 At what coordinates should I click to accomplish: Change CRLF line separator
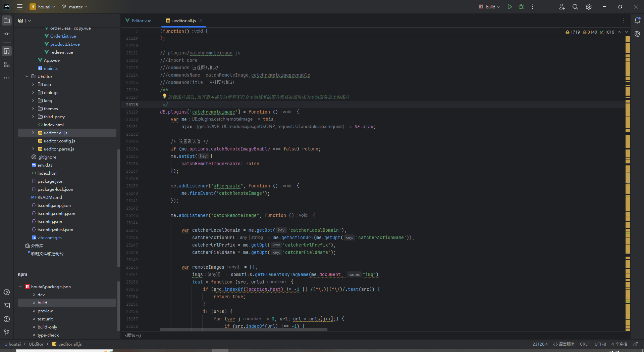585,344
